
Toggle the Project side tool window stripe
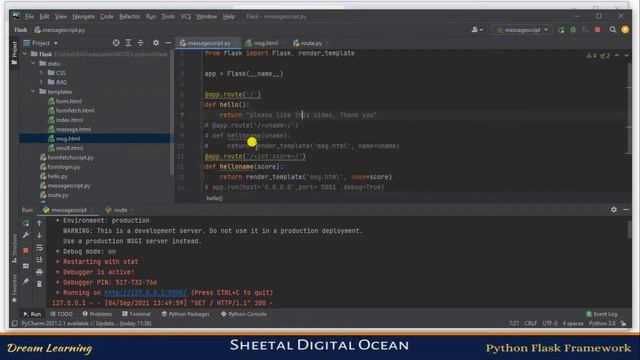15,53
